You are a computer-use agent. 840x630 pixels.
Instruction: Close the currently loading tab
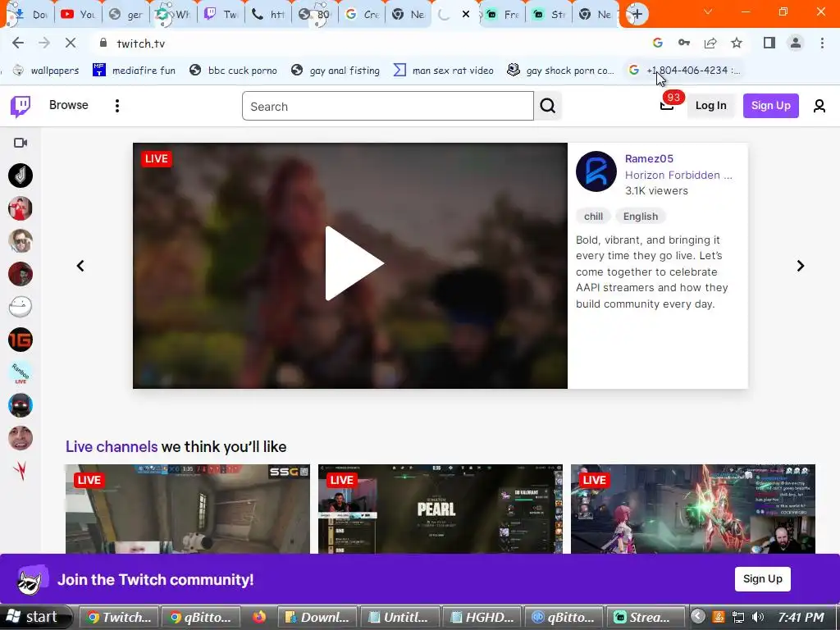coord(466,15)
